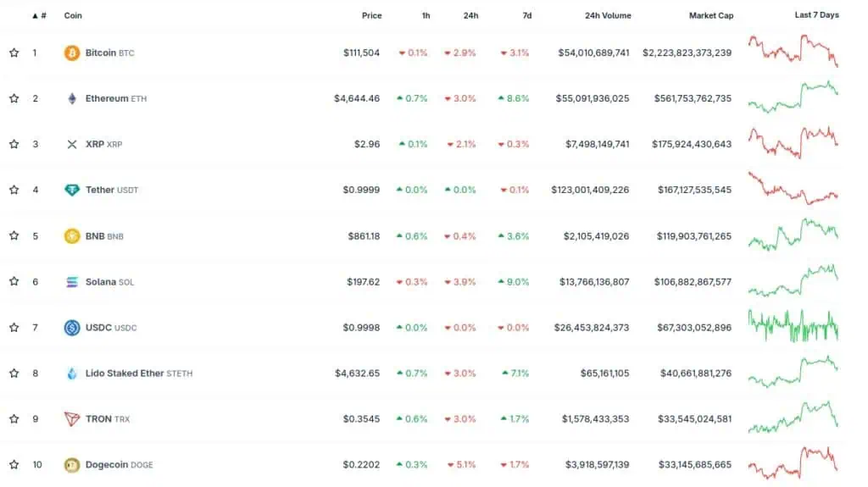The width and height of the screenshot is (868, 487).
Task: Open Tether's 7-day sparkline chart
Action: pos(793,188)
